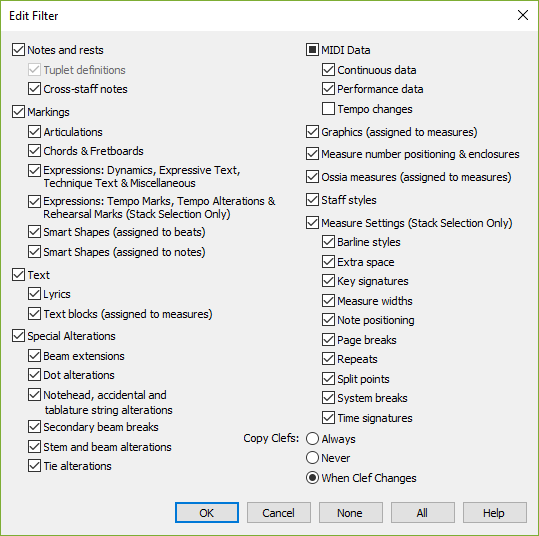Close the Edit Filter dialog
The image size is (539, 536).
[523, 15]
